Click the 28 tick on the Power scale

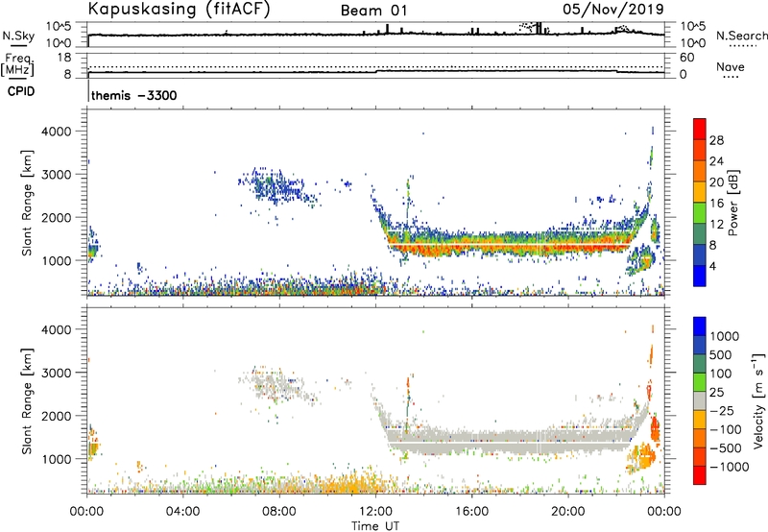[x=716, y=140]
